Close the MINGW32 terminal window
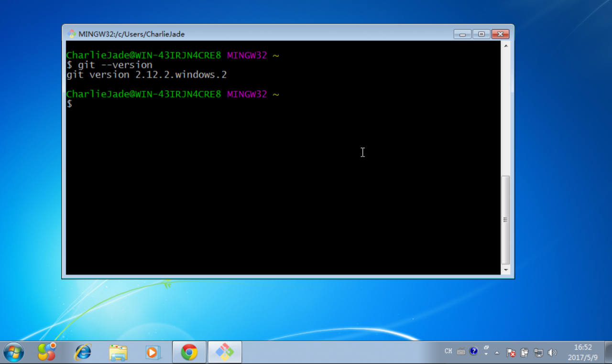612x364 pixels. coord(500,34)
